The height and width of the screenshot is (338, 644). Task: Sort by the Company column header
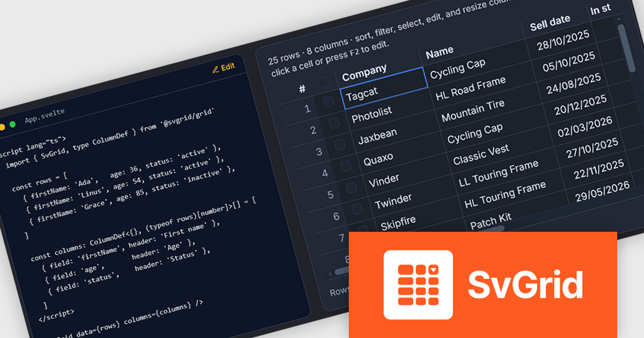tap(364, 72)
